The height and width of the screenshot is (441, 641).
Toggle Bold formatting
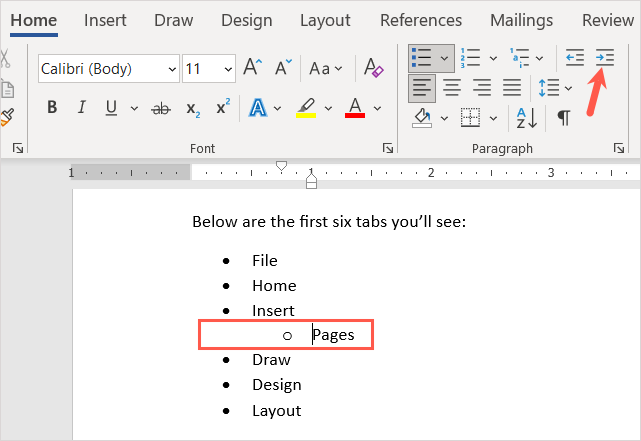click(x=52, y=108)
